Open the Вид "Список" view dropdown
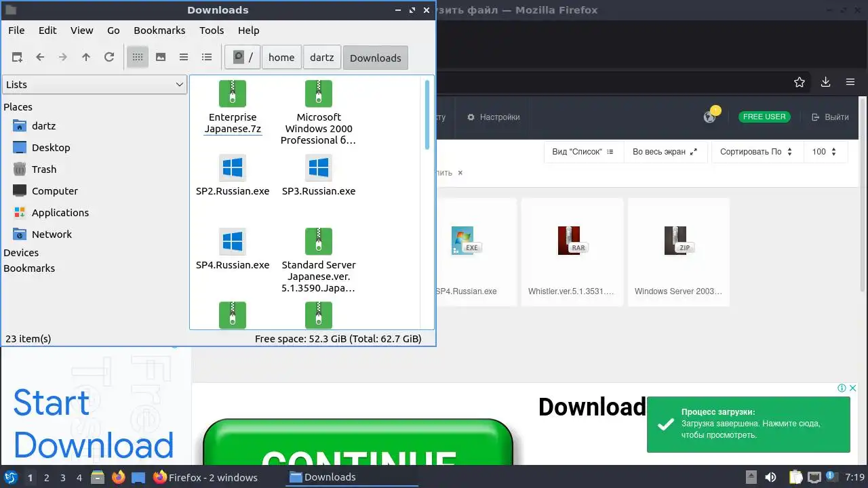 point(583,152)
